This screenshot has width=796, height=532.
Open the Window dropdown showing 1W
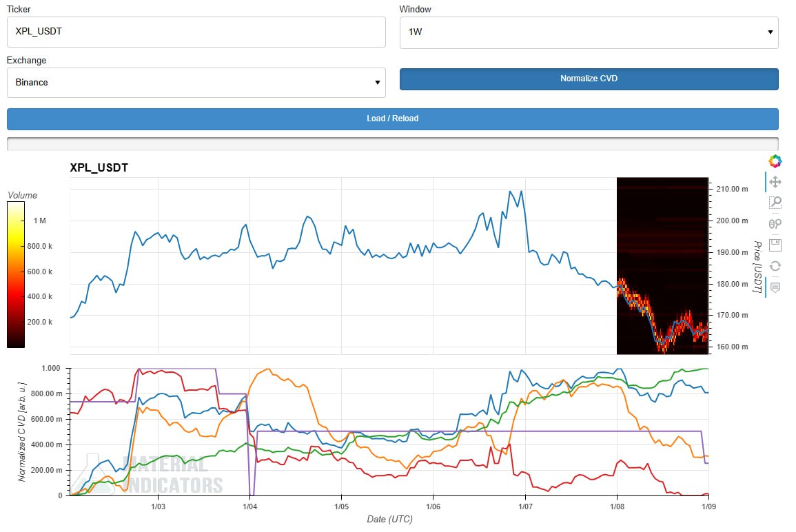(x=589, y=32)
